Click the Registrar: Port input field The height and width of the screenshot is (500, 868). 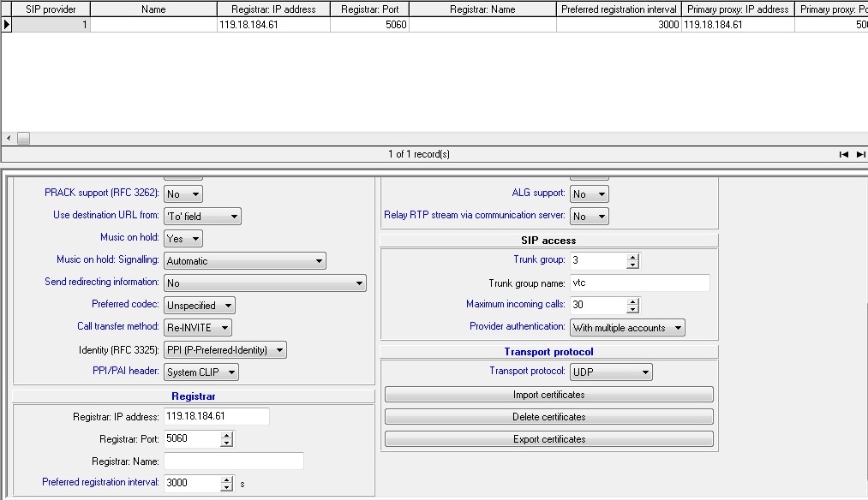[192, 438]
